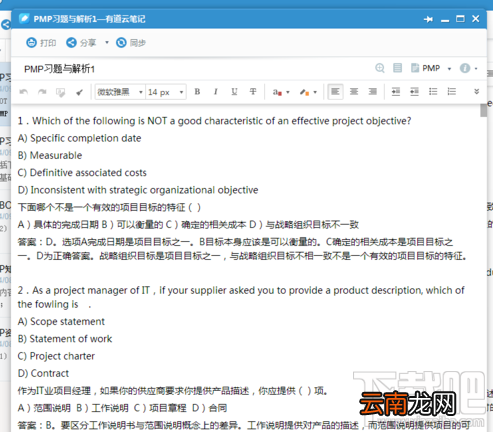Viewport: 493px width, 432px height.
Task: Open the Share dropdown arrow
Action: 107,43
